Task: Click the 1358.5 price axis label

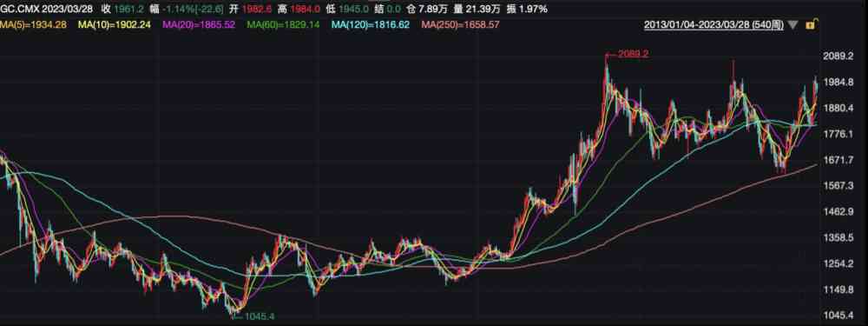Action: 839,238
